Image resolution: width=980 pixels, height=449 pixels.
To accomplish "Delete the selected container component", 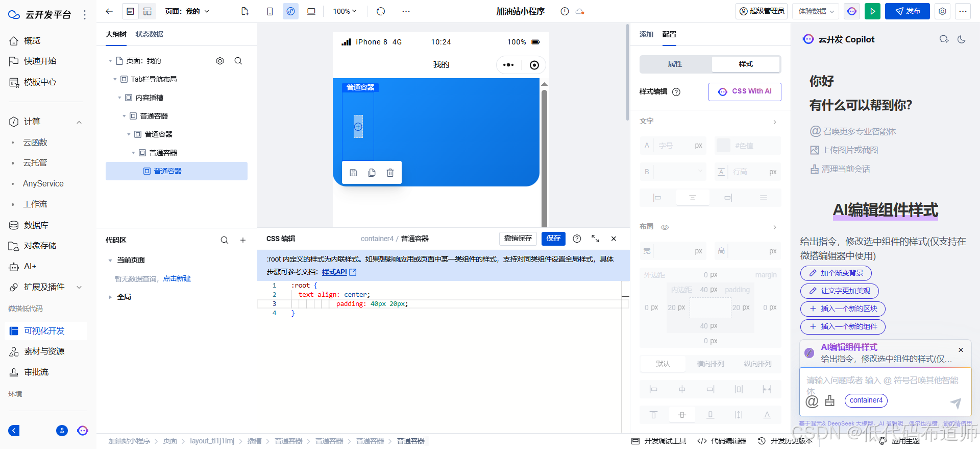I will (390, 173).
